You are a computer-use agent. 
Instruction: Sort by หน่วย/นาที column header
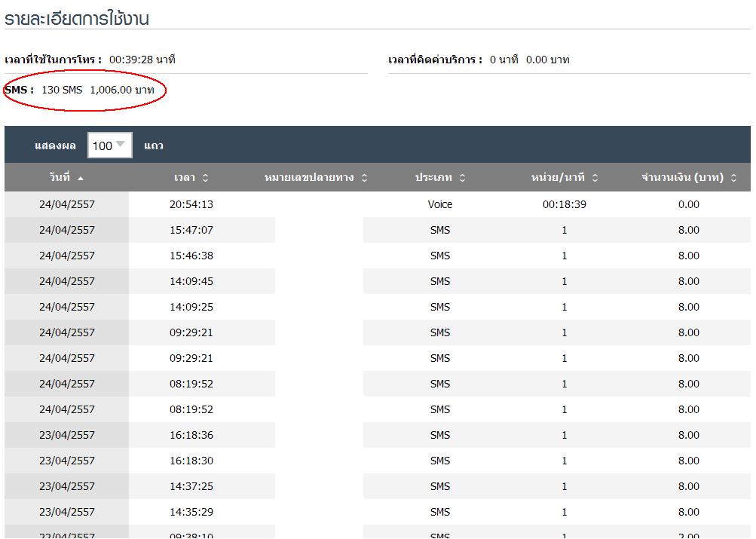(x=564, y=177)
